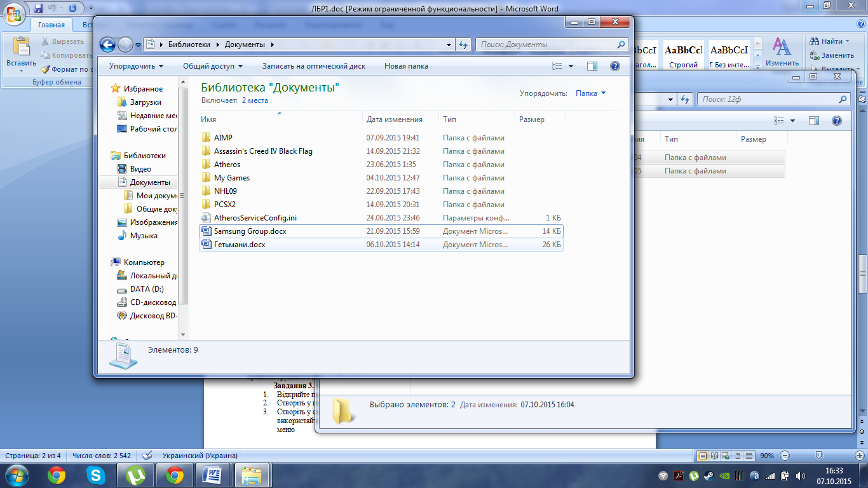Open the Общий доступ dropdown
Viewport: 868px width, 488px height.
[x=214, y=66]
